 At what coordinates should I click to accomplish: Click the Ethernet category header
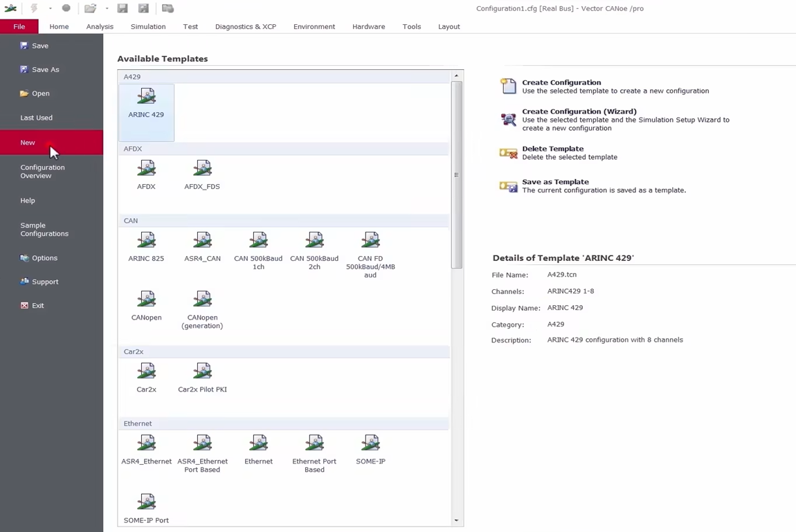click(x=284, y=423)
